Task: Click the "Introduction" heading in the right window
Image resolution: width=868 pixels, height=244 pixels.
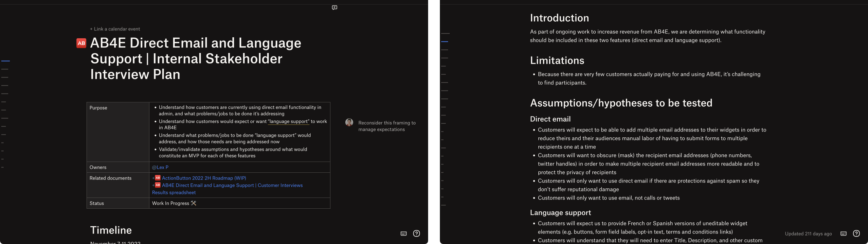Action: coord(559,18)
